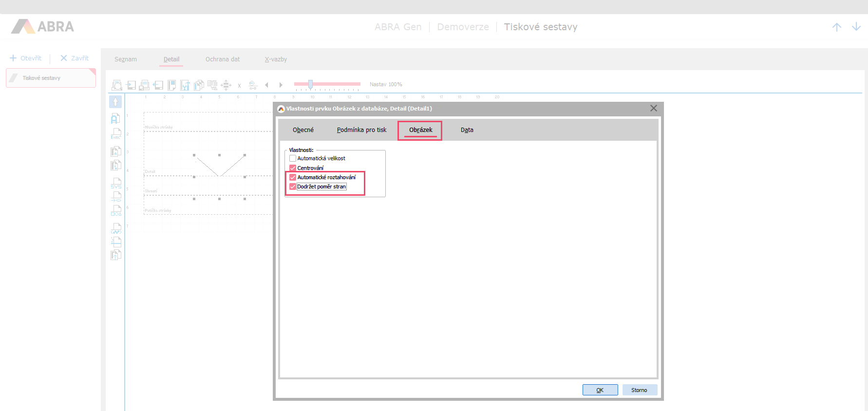Click the ABRA Gen header link

click(x=398, y=27)
